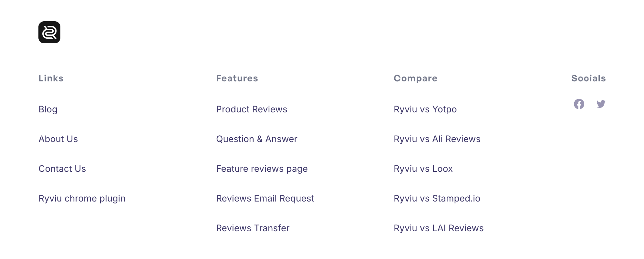Click the Features column heading
This screenshot has width=644, height=259.
237,78
